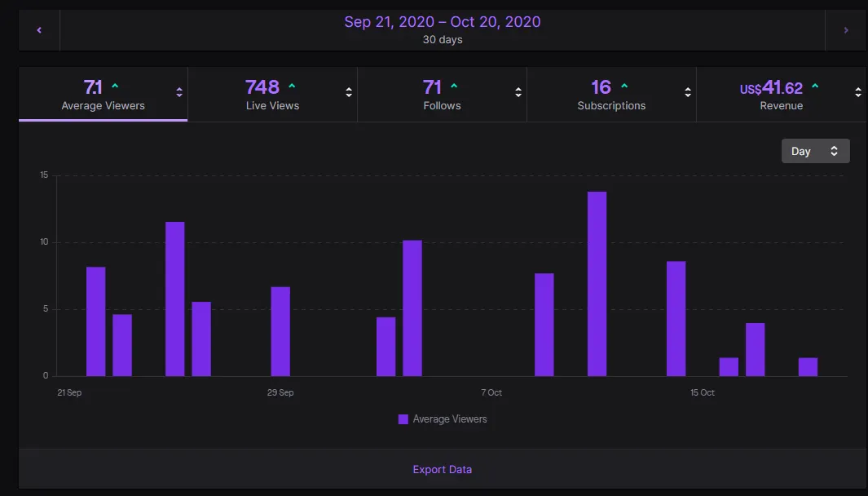The image size is (868, 496).
Task: Click the green trend arrow on Subscriptions
Action: (x=624, y=86)
